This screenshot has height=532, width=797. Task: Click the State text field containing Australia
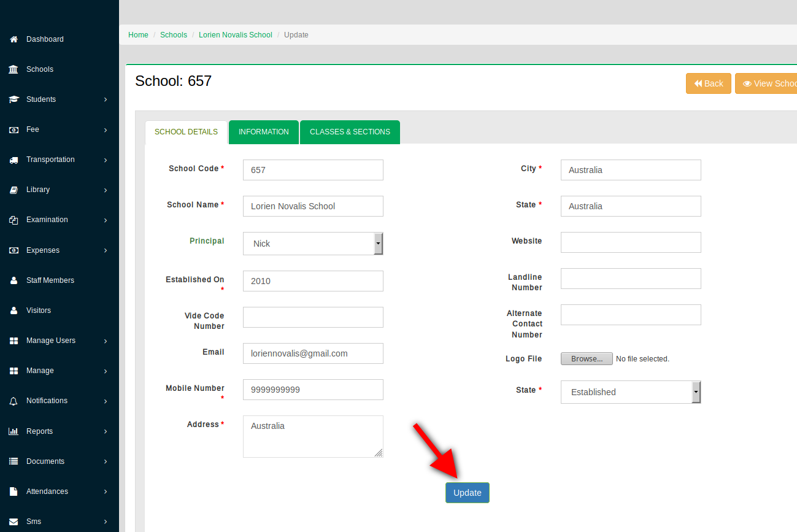[x=631, y=206]
